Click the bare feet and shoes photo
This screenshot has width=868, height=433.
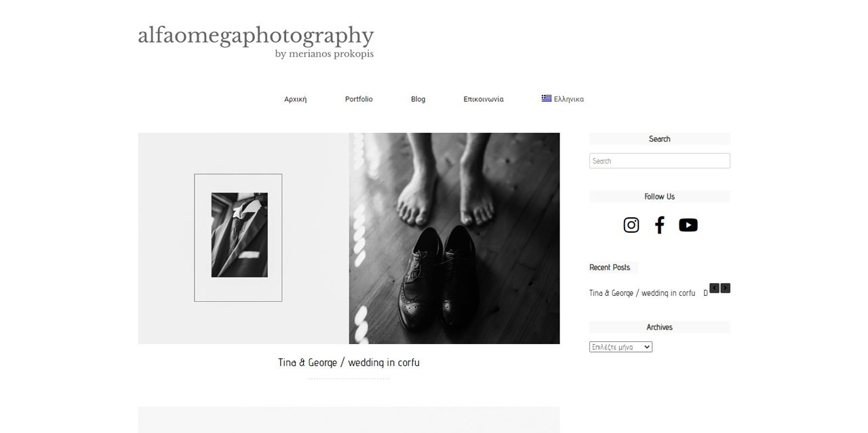click(x=454, y=238)
